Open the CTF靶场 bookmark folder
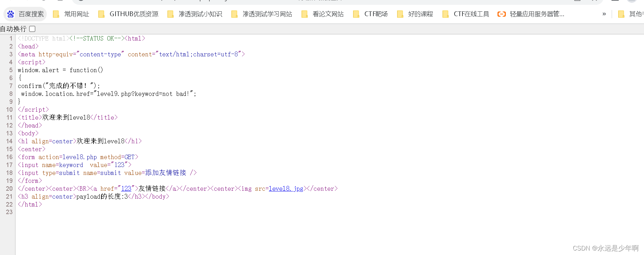This screenshot has height=255, width=644. click(x=371, y=14)
